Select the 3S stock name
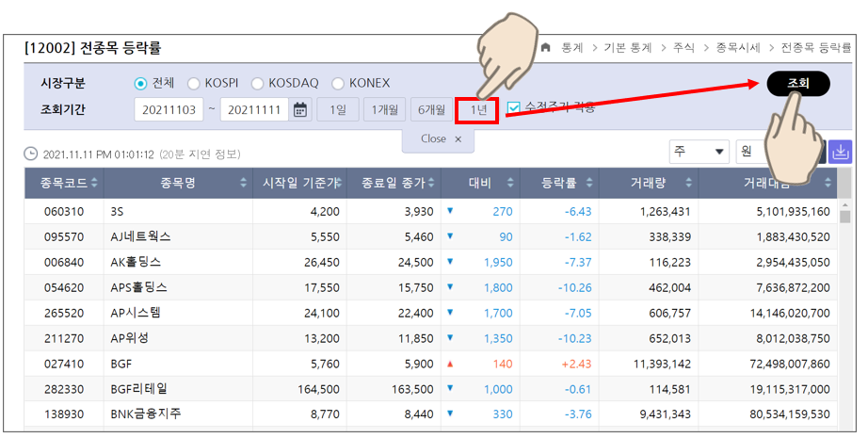The height and width of the screenshot is (438, 868). (117, 212)
